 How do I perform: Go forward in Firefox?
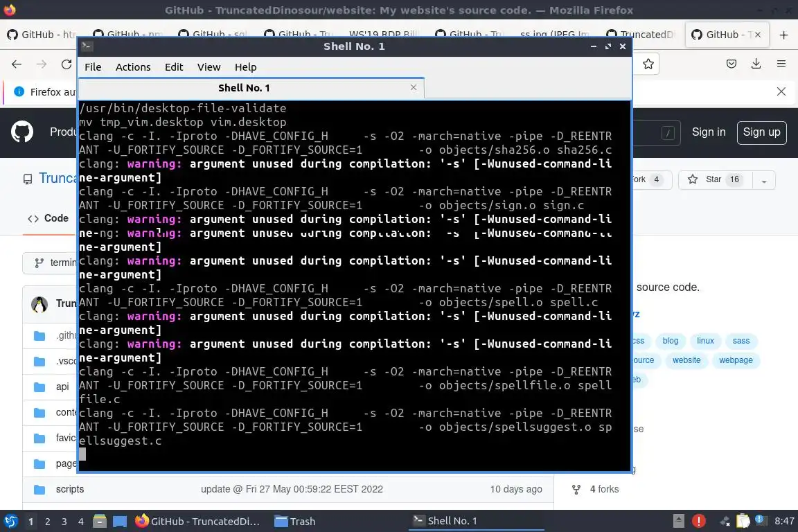pyautogui.click(x=42, y=64)
